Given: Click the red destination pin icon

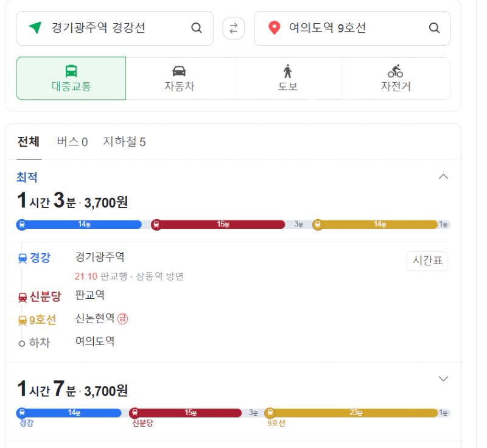Looking at the screenshot, I should [x=275, y=28].
